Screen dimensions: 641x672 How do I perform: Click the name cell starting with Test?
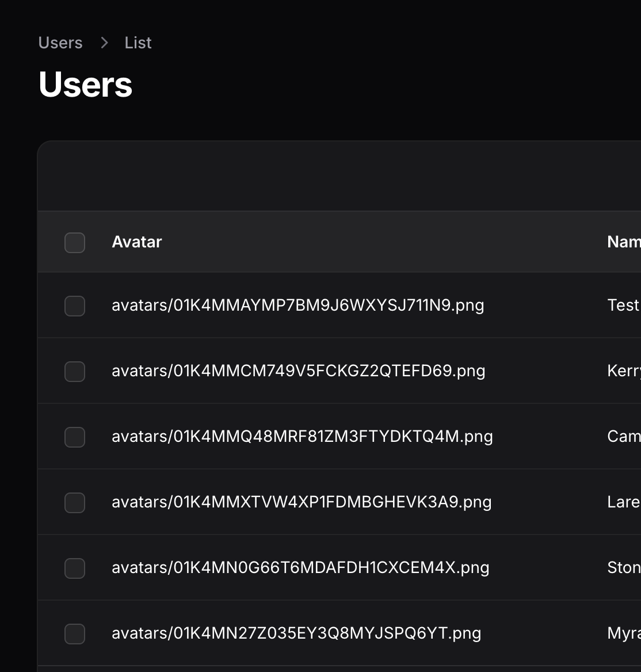pos(623,305)
